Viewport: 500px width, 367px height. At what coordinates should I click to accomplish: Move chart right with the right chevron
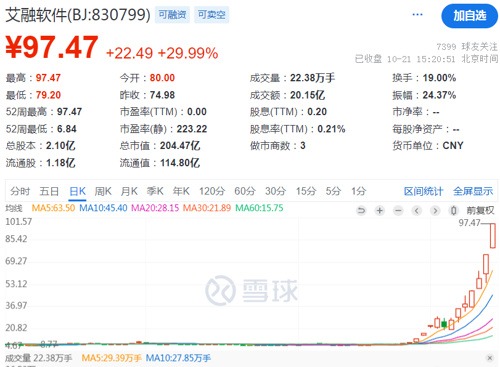(x=435, y=211)
